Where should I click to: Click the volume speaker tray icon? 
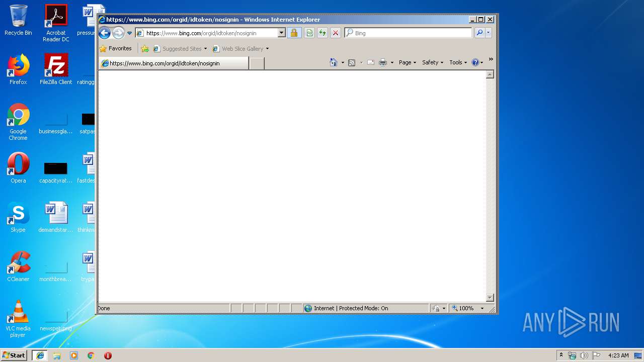(584, 355)
